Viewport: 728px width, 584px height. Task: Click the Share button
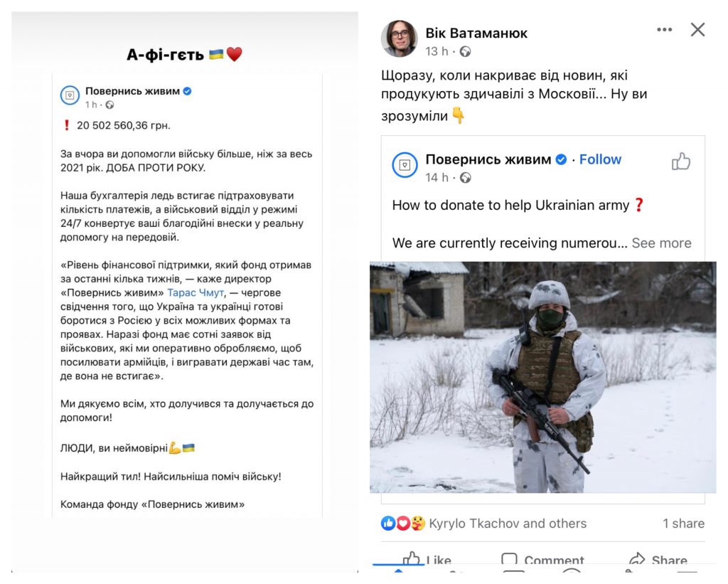point(658,561)
